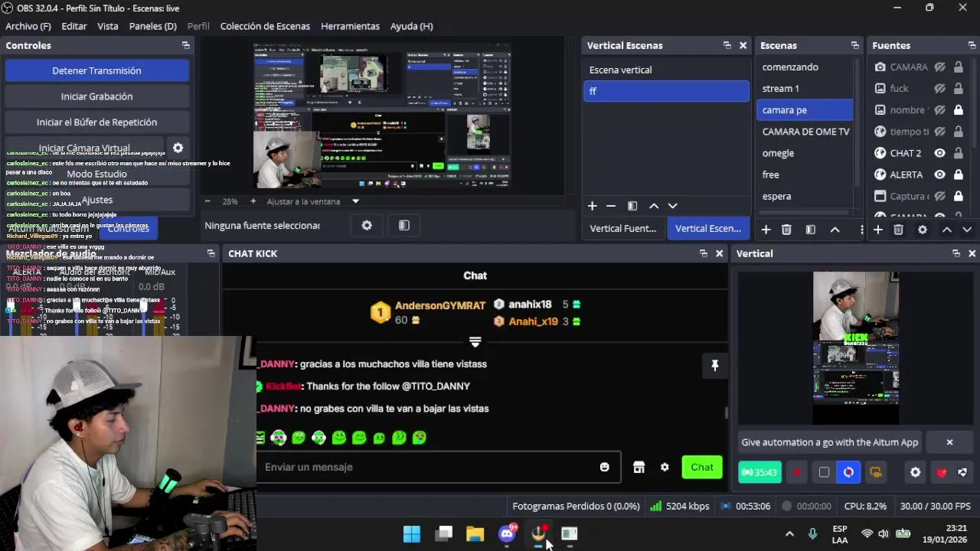Screen dimensions: 980x551
Task: Add a new vertical scene with the plus icon
Action: [x=592, y=206]
